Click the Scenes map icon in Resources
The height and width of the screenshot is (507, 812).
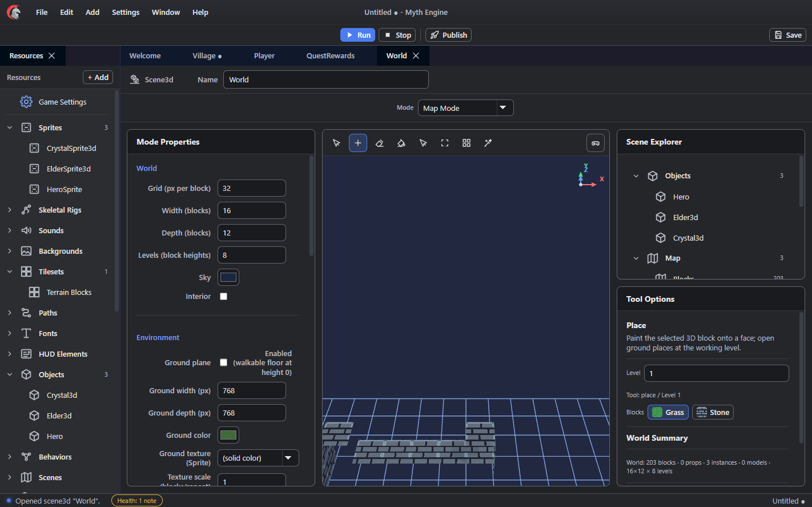(x=26, y=477)
